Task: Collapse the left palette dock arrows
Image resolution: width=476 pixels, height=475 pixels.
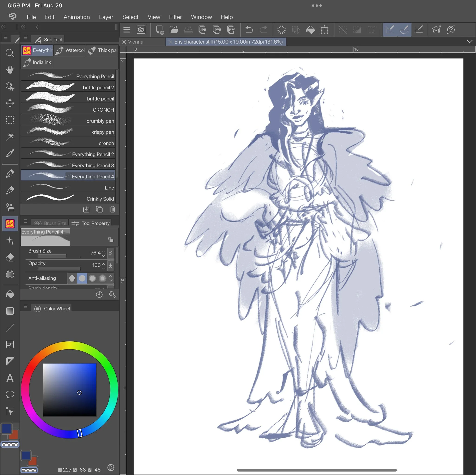Action: (3, 27)
